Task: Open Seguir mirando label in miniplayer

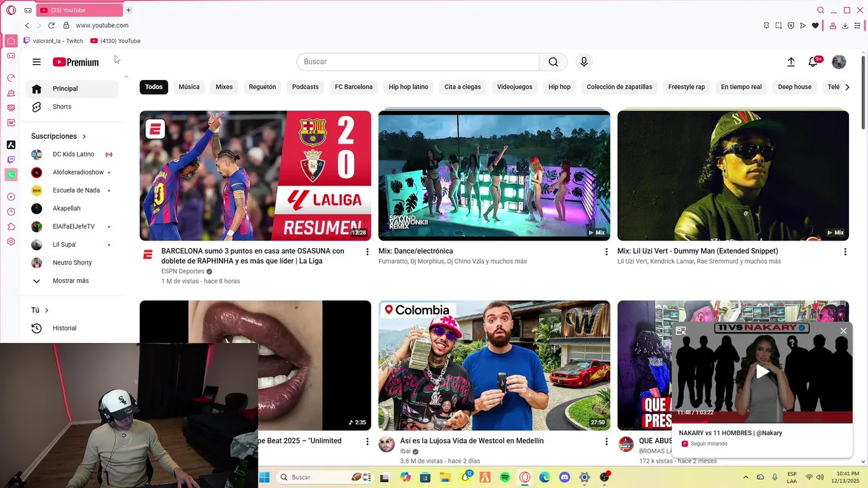Action: 709,444
